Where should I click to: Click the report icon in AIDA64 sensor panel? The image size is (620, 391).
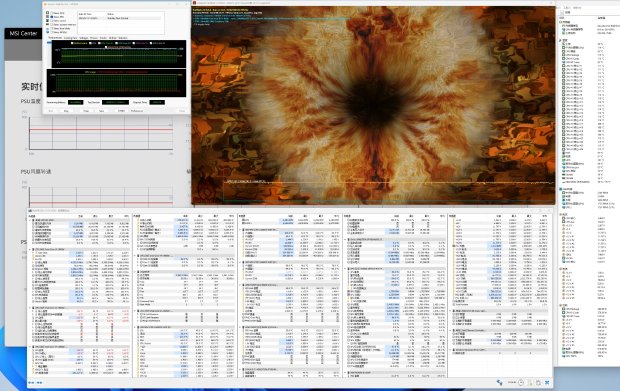[562, 12]
